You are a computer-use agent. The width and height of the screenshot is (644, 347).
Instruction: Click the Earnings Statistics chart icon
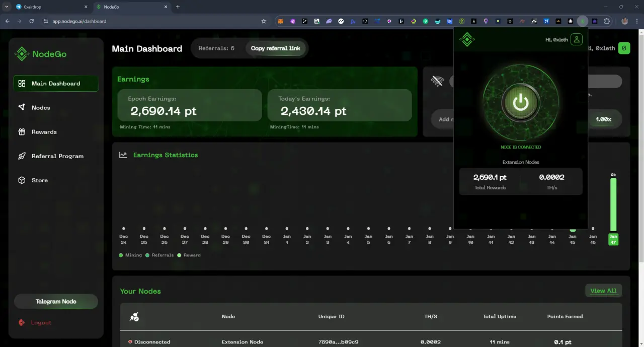[123, 155]
